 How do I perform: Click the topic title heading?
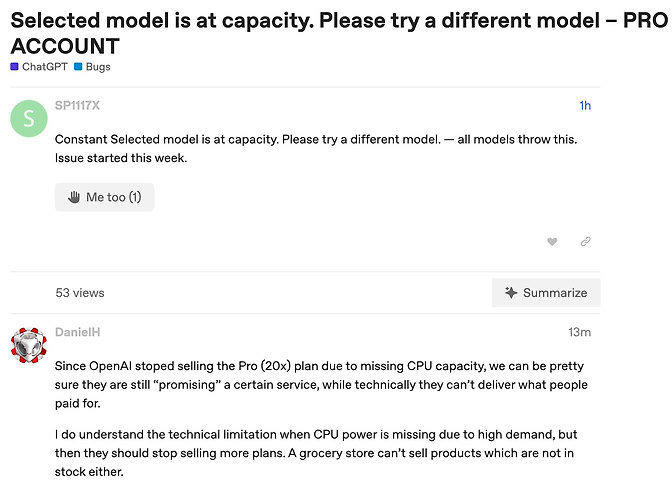[339, 33]
